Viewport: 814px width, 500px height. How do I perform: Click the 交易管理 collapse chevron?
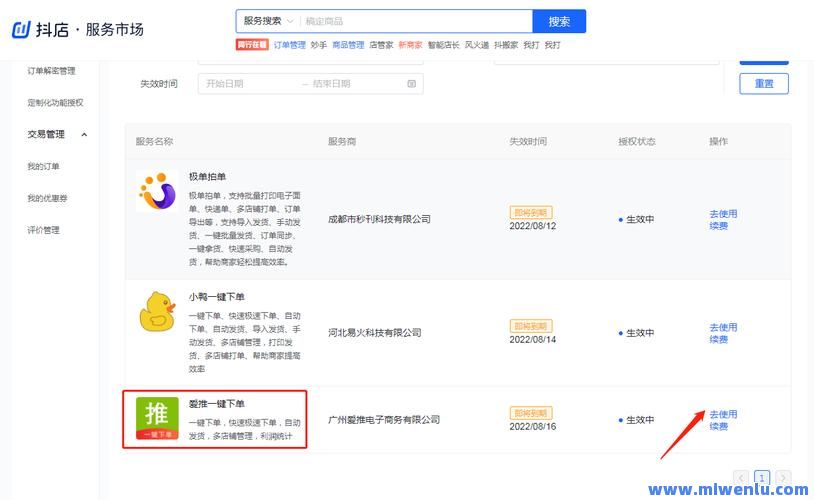coord(84,135)
